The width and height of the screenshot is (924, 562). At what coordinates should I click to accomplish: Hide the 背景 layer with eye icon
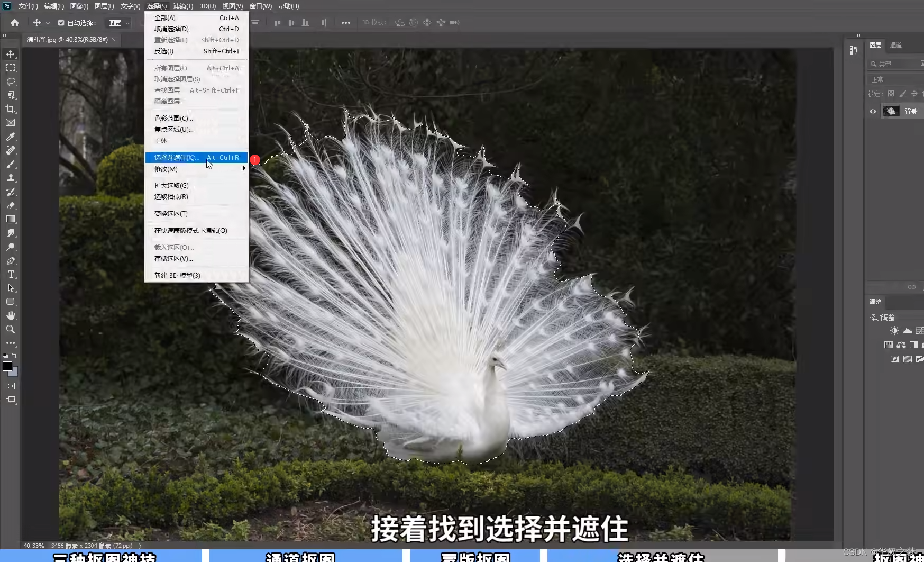click(x=873, y=111)
